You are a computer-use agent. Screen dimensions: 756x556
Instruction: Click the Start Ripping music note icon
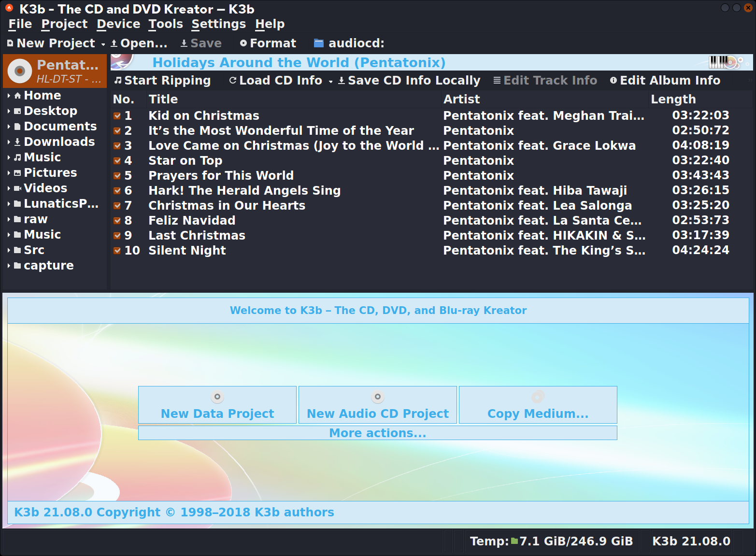pyautogui.click(x=118, y=81)
